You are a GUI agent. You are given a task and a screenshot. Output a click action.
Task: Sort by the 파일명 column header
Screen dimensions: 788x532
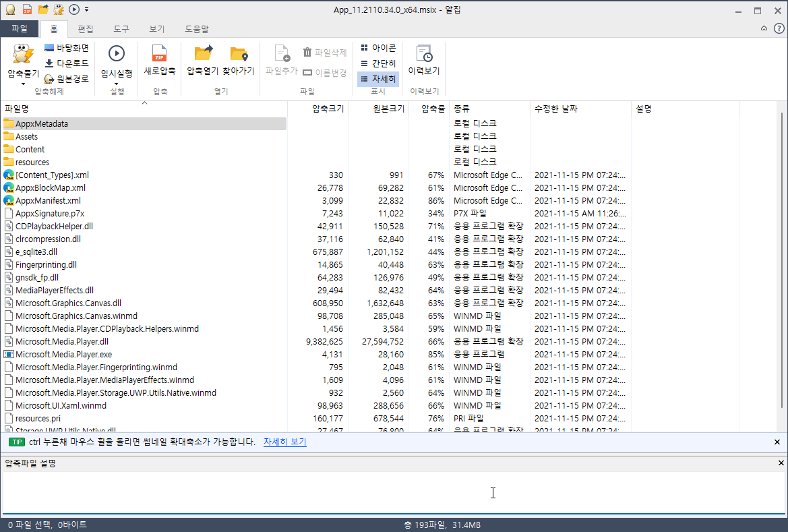click(x=144, y=109)
